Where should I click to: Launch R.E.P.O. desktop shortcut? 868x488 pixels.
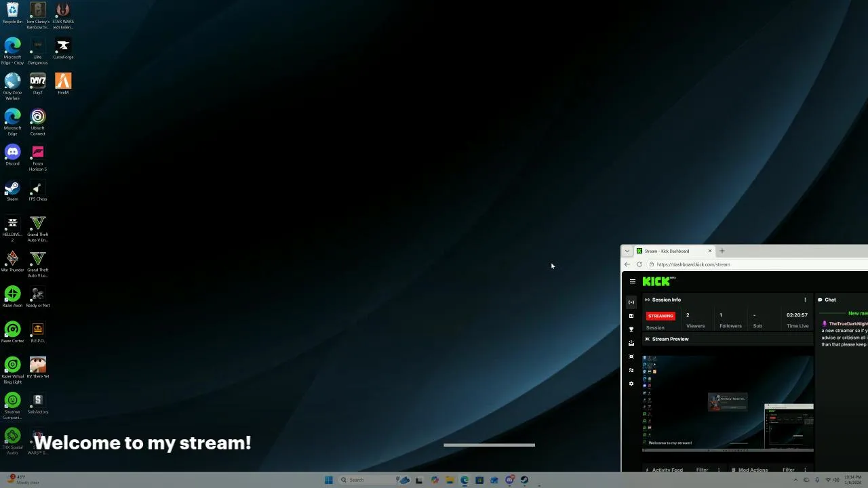37,332
